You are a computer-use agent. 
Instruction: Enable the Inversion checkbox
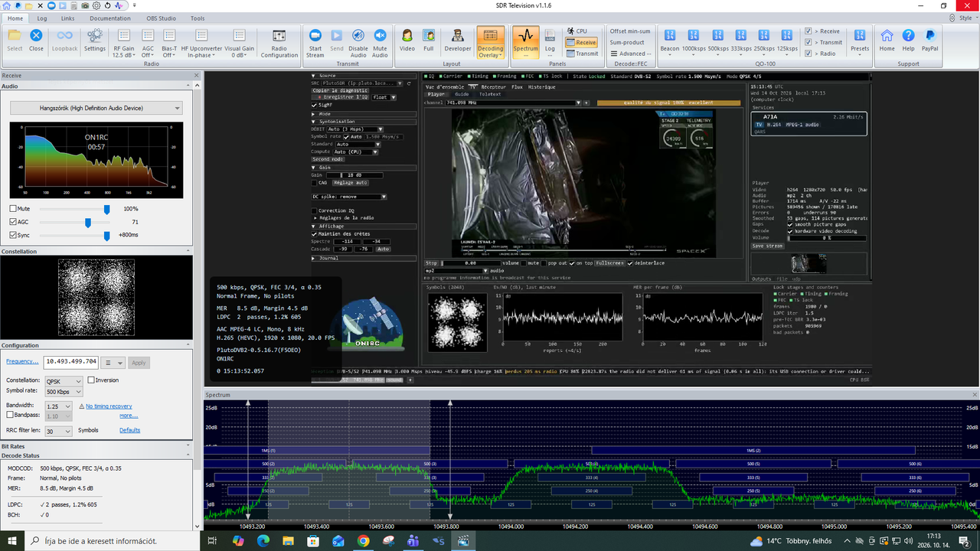[x=92, y=380]
